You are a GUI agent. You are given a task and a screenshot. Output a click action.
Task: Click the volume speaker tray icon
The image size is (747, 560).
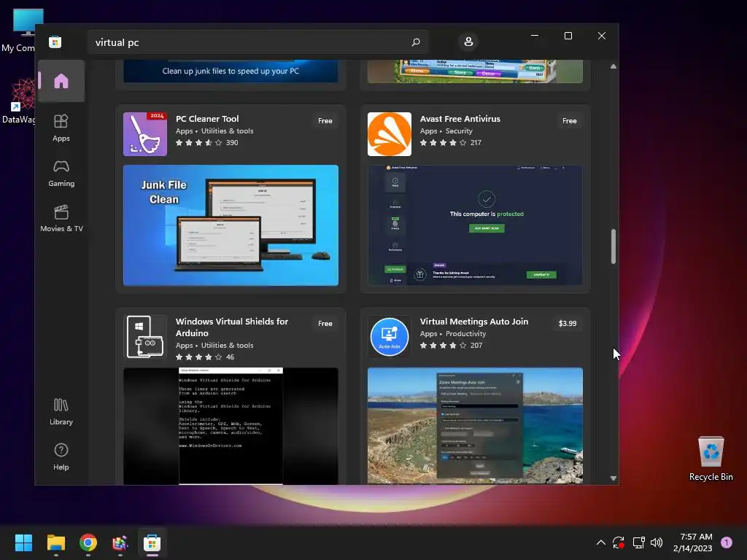657,542
